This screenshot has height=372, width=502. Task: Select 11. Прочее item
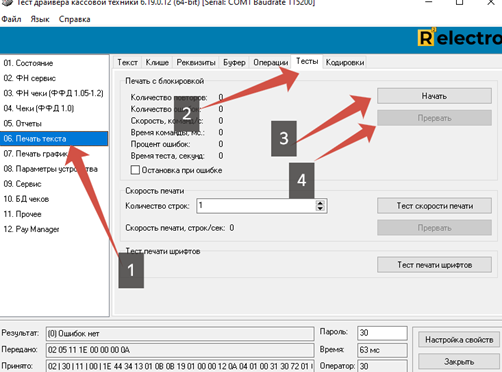[x=54, y=214]
